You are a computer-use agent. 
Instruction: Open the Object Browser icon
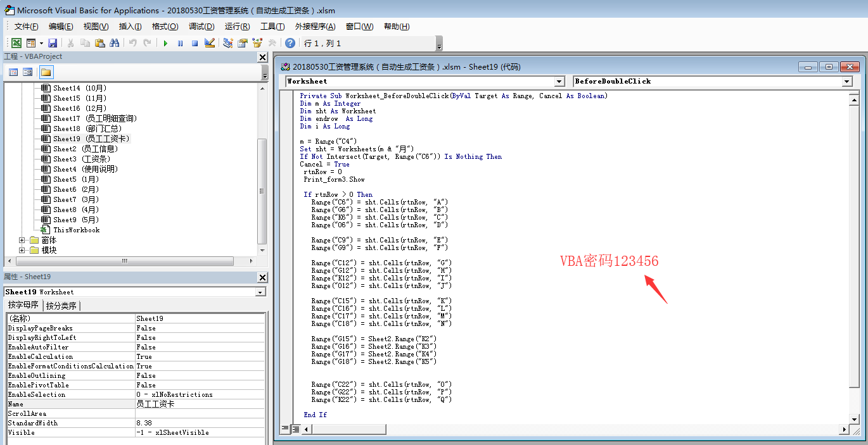257,43
